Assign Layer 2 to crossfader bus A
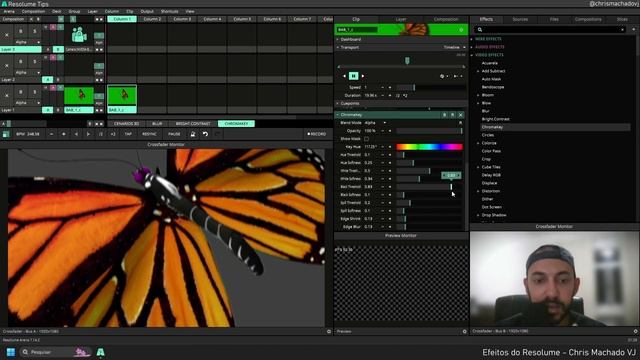This screenshot has height=360, width=640. 48,80
